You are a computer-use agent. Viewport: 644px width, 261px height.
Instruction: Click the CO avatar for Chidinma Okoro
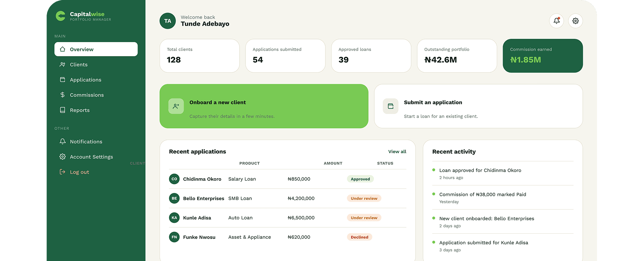coord(174,179)
